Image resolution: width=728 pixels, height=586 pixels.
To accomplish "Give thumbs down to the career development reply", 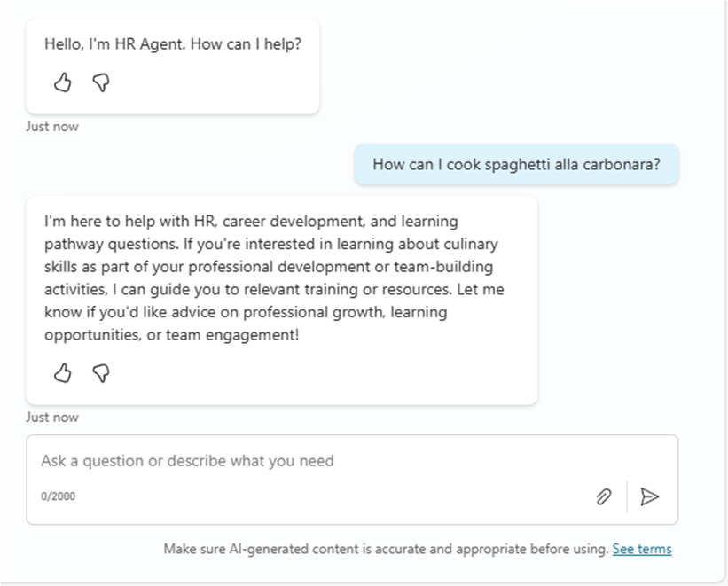I will pos(101,373).
